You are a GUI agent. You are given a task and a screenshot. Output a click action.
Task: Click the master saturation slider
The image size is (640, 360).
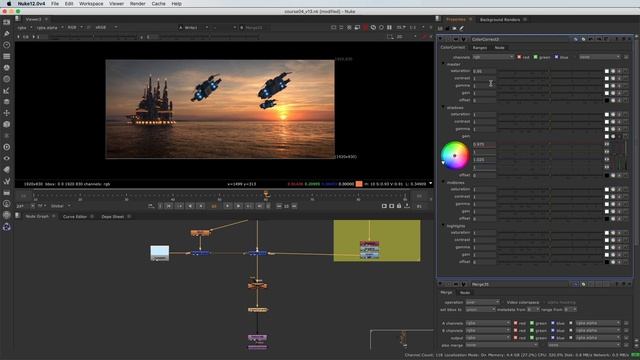point(550,71)
